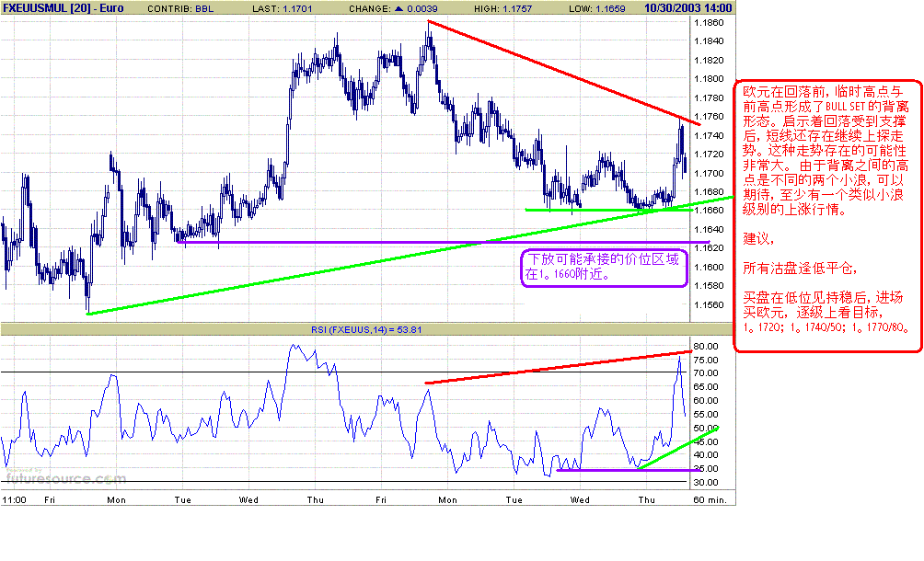Click the 1.1620 price axis label
This screenshot has height=561, width=924.
point(709,248)
